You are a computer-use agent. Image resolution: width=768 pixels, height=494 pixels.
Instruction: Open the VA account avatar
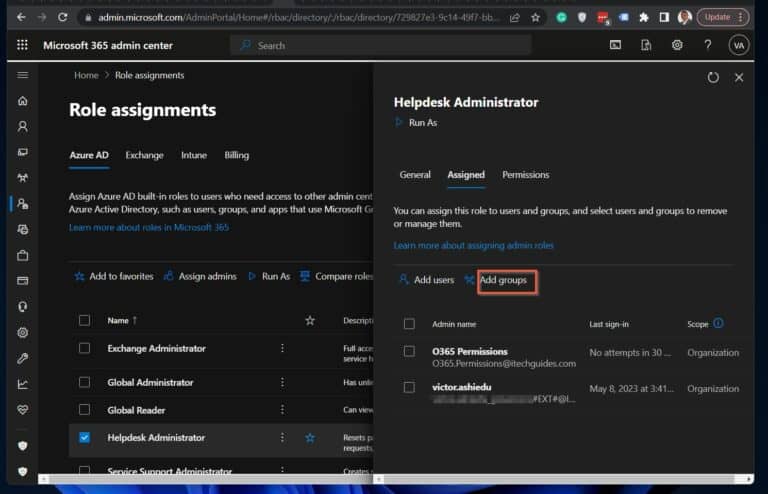[739, 46]
